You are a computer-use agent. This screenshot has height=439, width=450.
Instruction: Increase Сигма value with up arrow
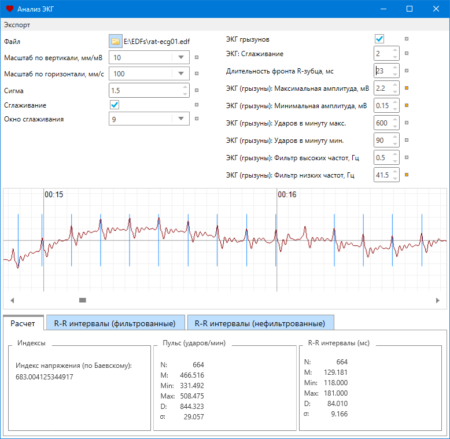pyautogui.click(x=185, y=87)
